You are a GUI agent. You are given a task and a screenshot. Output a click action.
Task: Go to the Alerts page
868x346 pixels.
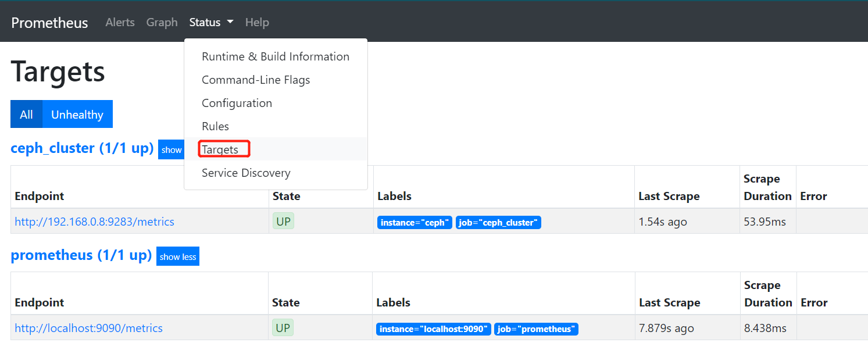click(x=120, y=23)
